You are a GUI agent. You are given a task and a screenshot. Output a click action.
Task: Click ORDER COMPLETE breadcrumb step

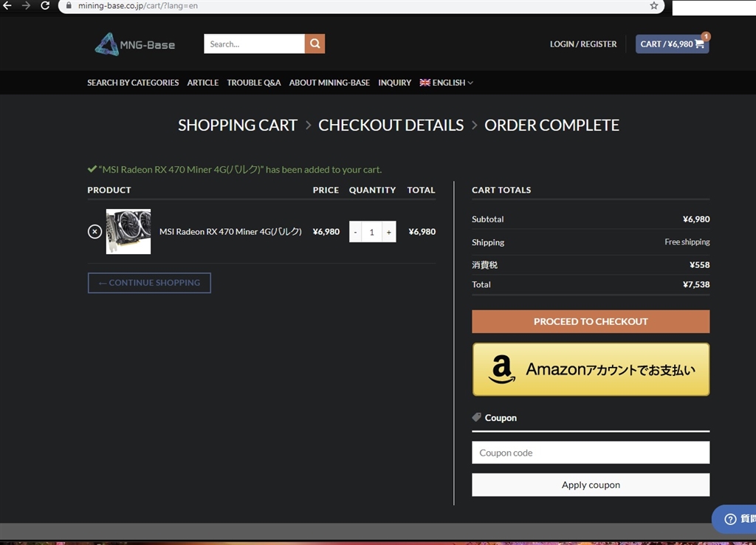point(551,125)
